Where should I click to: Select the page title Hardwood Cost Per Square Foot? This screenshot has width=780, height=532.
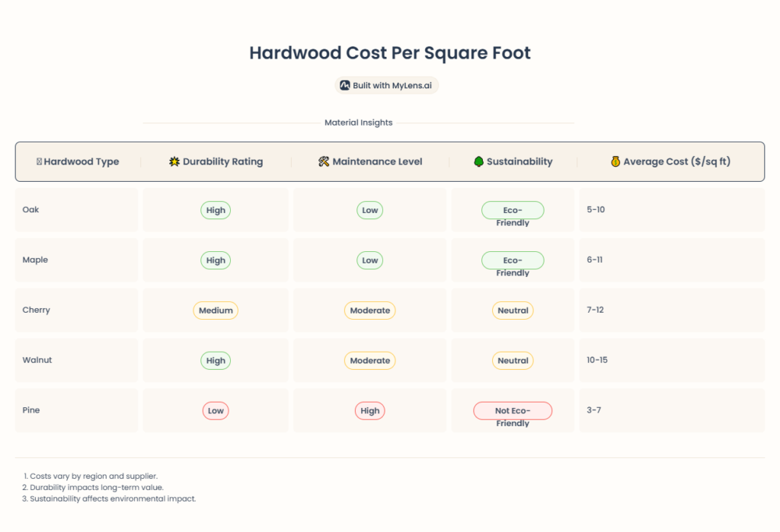(390, 53)
